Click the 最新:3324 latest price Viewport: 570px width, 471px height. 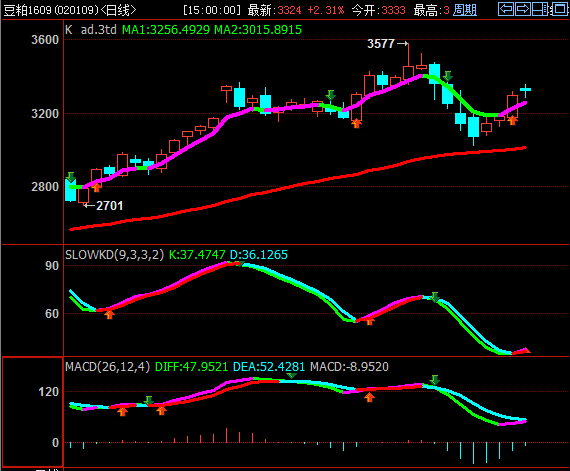click(274, 10)
